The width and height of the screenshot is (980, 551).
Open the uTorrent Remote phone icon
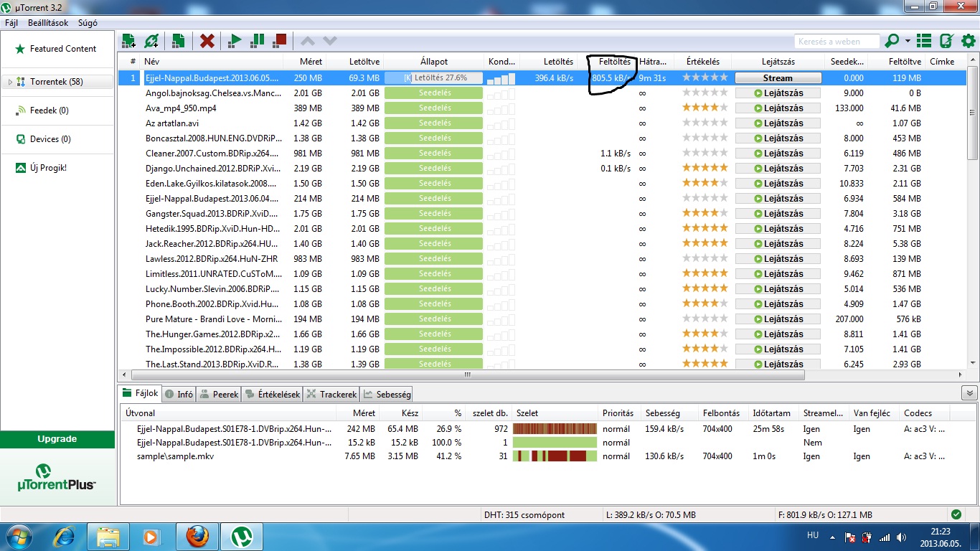946,41
